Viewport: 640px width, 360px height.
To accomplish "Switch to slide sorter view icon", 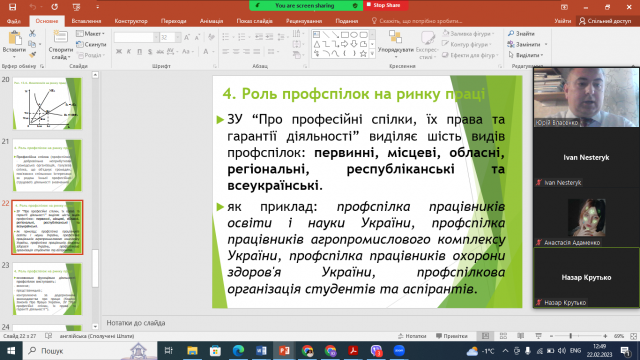I will (x=503, y=336).
